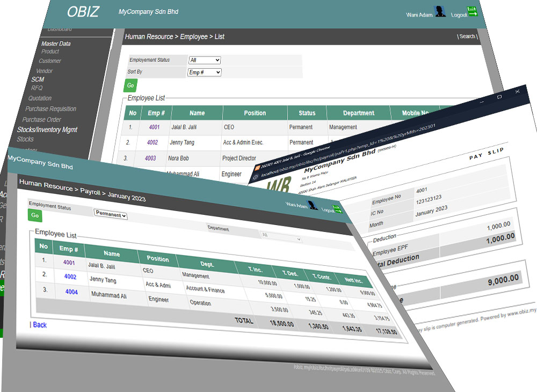Click the Project Director position cell
This screenshot has width=537, height=392.
[239, 158]
